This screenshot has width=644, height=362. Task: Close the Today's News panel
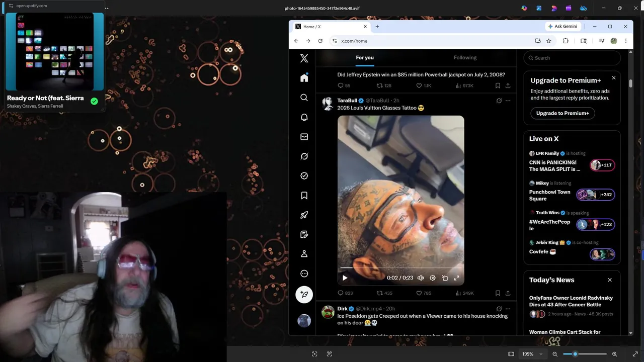pos(609,280)
